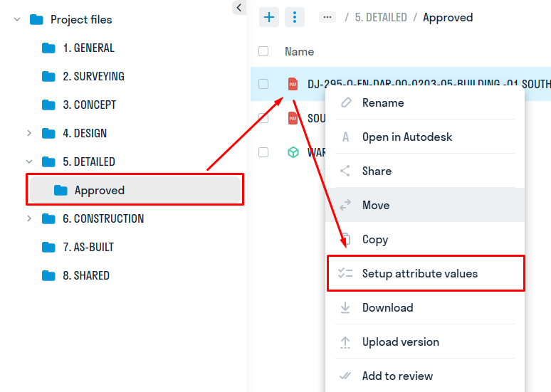Collapse the Project files tree root
This screenshot has width=551, height=392.
17,20
